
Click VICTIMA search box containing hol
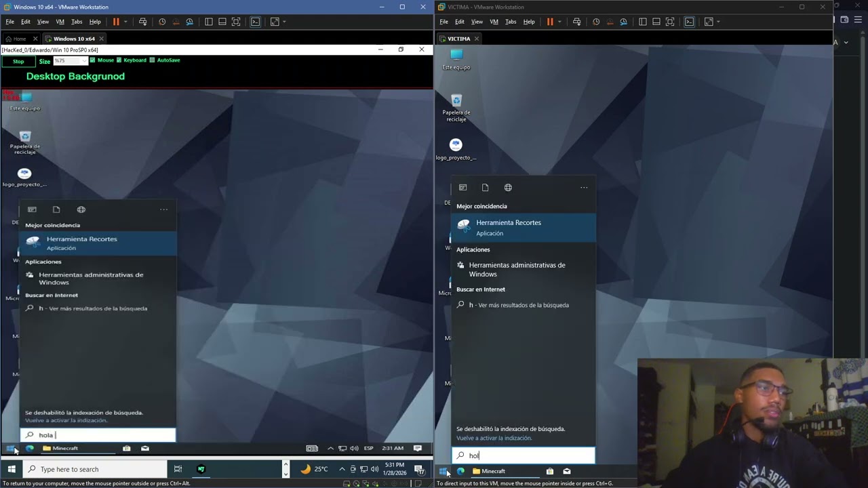(524, 455)
